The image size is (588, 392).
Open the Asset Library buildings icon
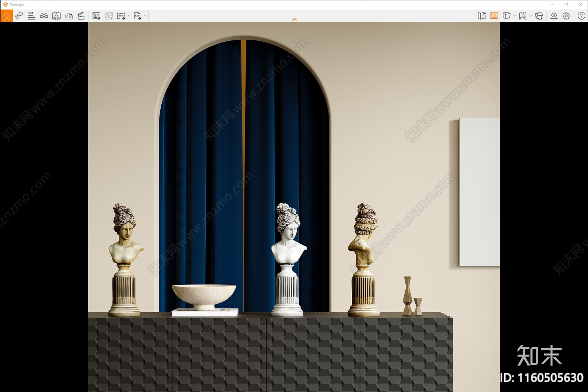[x=69, y=16]
